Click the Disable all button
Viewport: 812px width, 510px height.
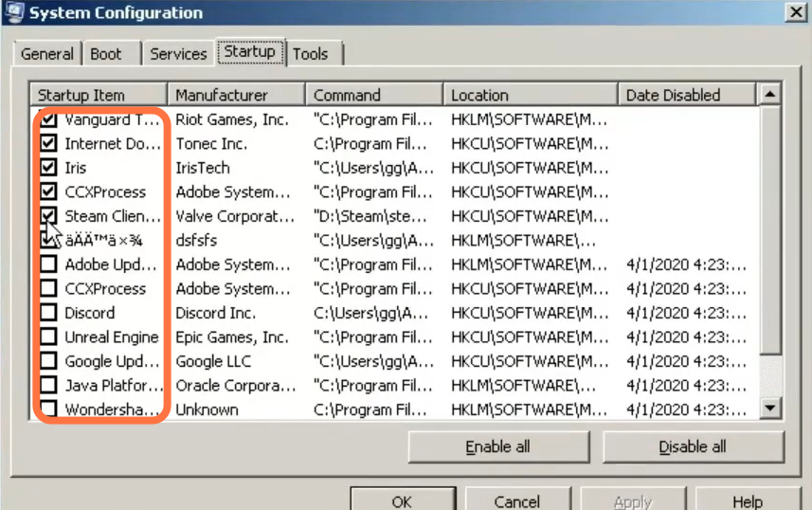tap(693, 446)
